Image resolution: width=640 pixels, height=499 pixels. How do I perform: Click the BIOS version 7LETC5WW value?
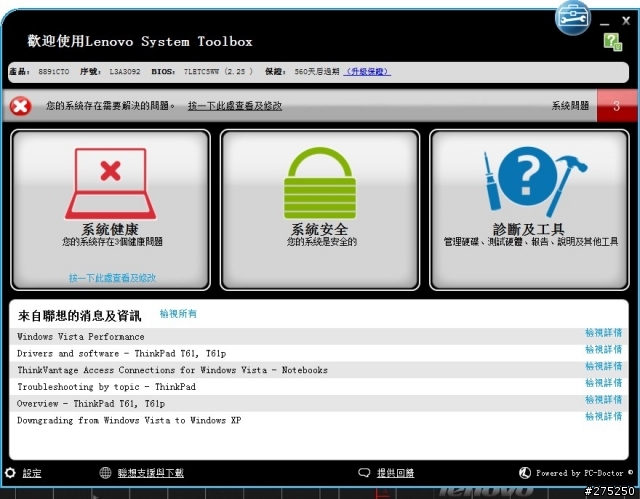click(x=219, y=72)
